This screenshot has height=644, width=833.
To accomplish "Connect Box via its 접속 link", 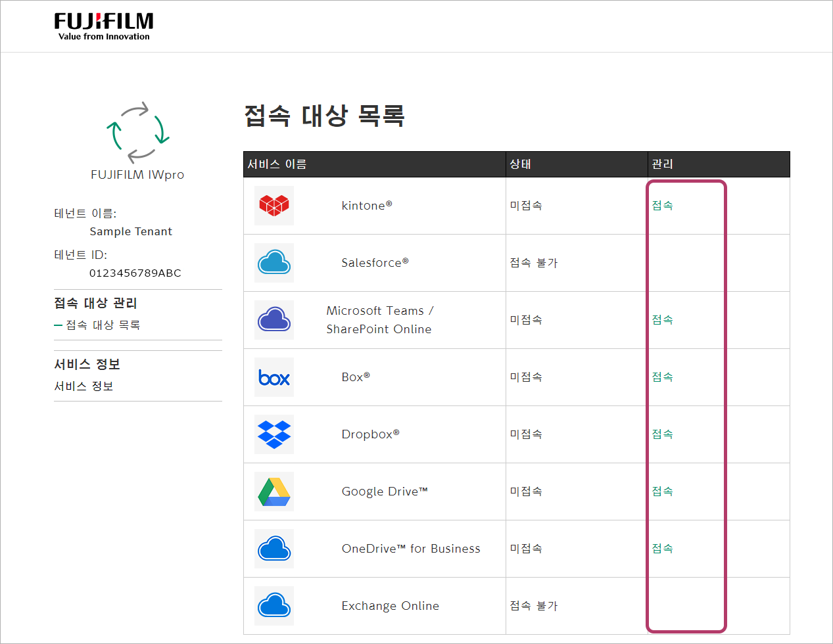I will [662, 377].
